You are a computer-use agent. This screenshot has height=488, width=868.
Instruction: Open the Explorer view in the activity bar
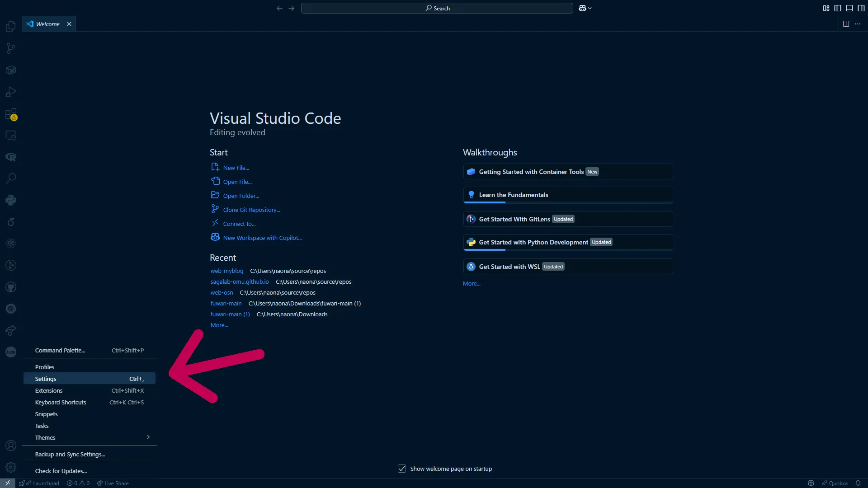10,27
